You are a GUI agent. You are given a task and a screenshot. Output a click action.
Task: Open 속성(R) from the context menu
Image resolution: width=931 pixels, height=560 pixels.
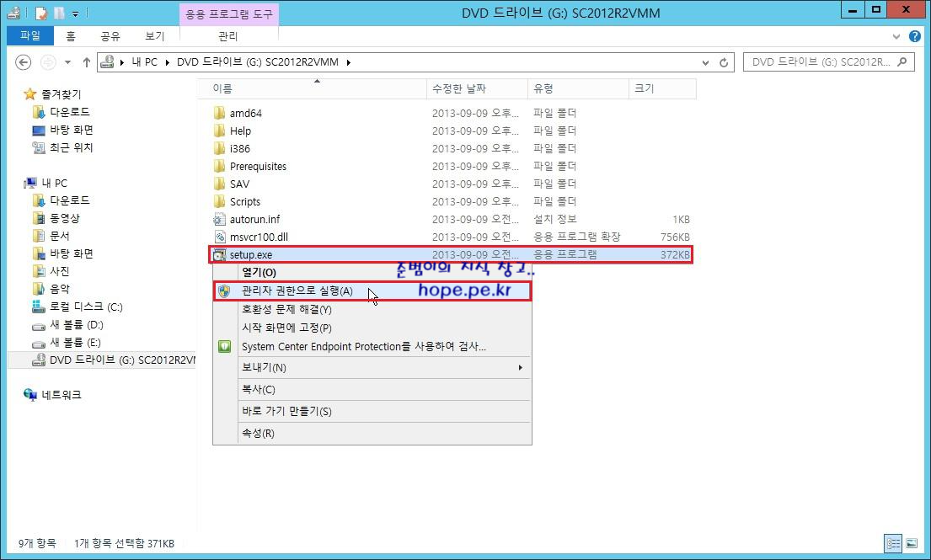point(372,434)
